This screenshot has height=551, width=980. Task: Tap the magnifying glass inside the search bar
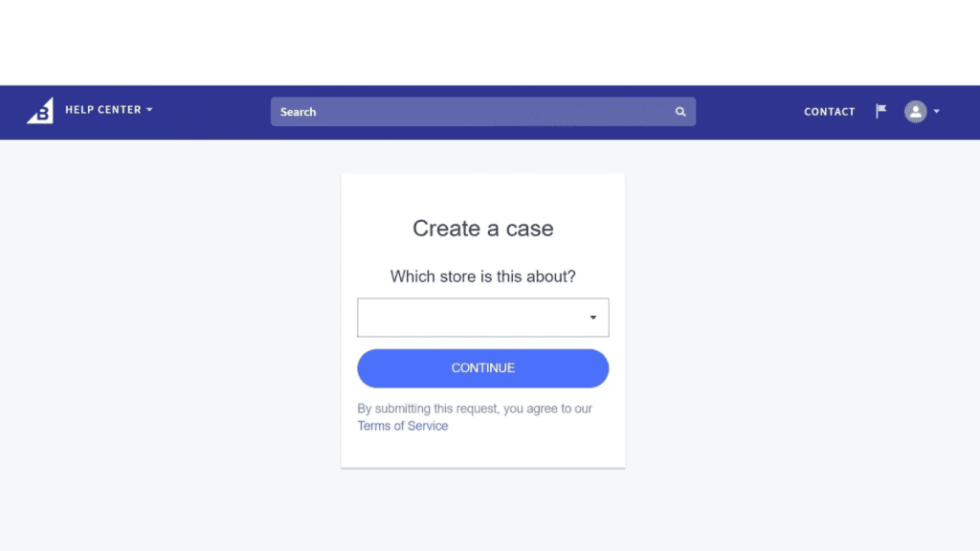[680, 112]
